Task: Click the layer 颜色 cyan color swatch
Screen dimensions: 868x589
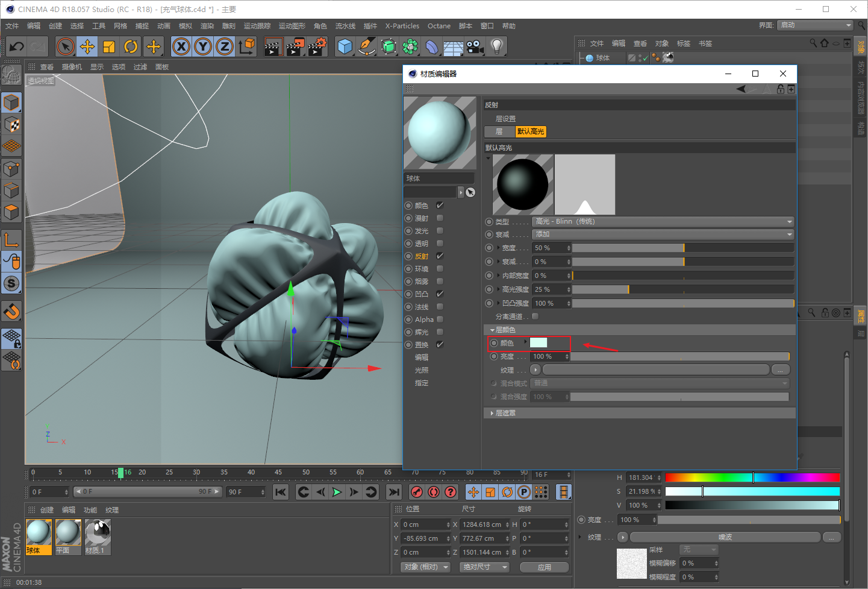Action: [x=539, y=342]
